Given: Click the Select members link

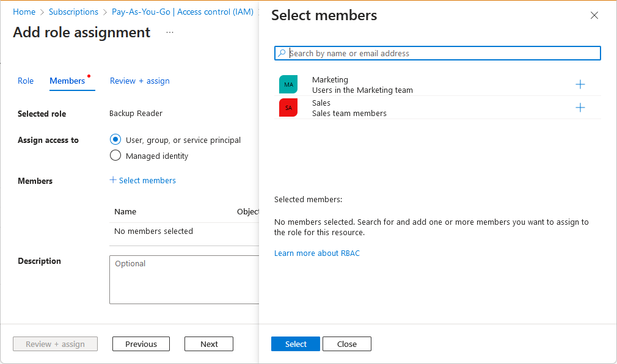Looking at the screenshot, I should 143,180.
